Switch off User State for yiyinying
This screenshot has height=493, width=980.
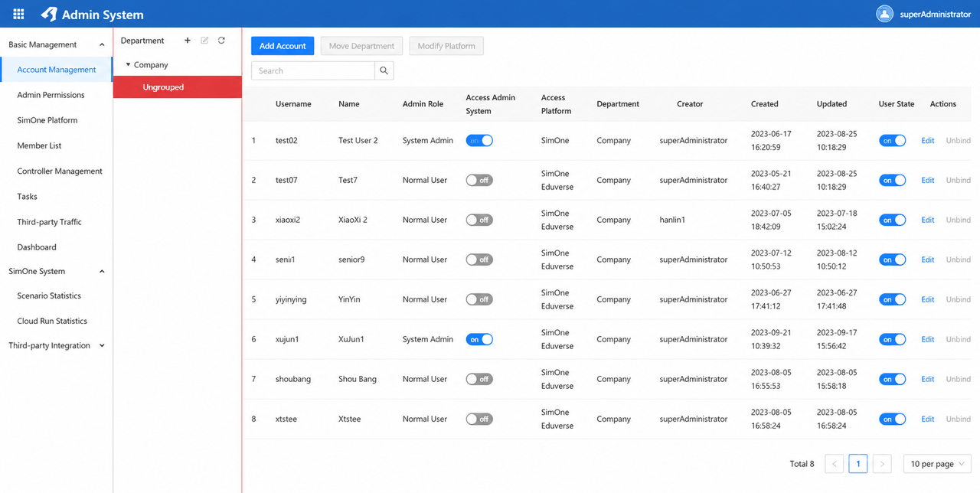coord(893,299)
